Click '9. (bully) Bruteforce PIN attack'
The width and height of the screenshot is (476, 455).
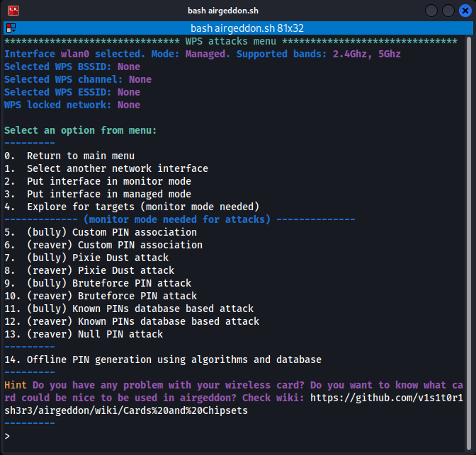pos(98,283)
